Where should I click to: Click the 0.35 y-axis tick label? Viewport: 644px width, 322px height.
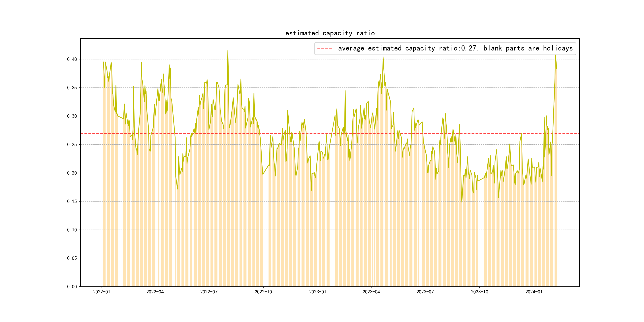72,88
